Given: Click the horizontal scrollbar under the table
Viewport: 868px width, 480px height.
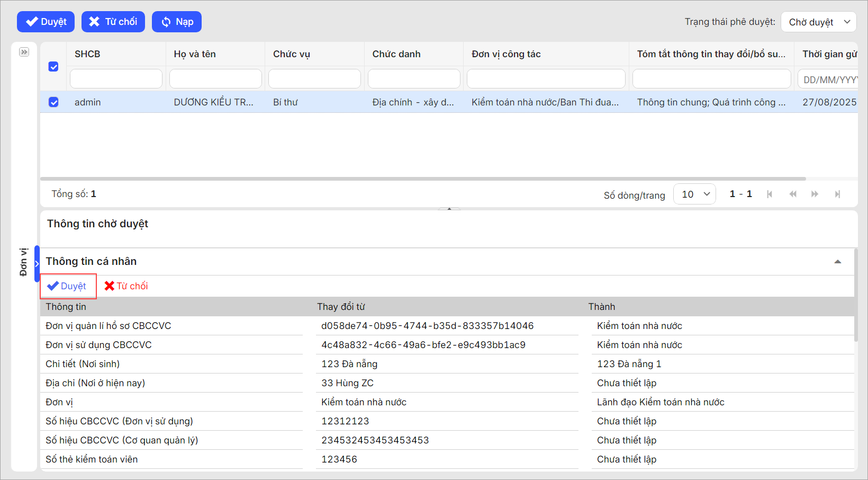Looking at the screenshot, I should (x=422, y=179).
